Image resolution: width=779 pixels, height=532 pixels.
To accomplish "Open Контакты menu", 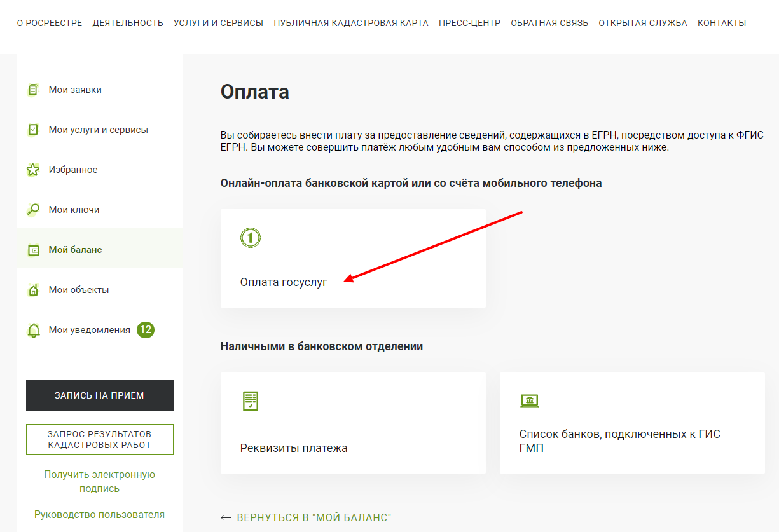I will coord(722,23).
